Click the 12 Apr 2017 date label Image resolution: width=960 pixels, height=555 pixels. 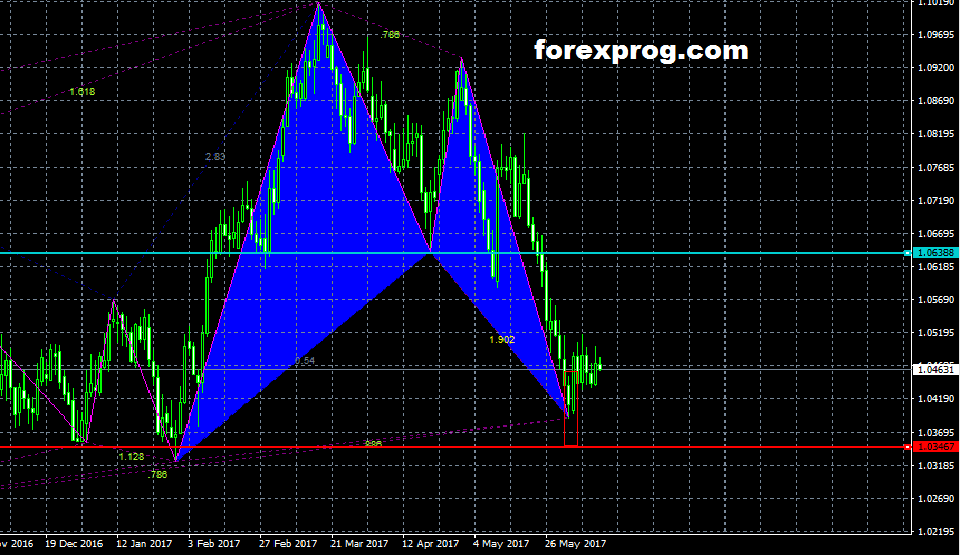(x=431, y=544)
